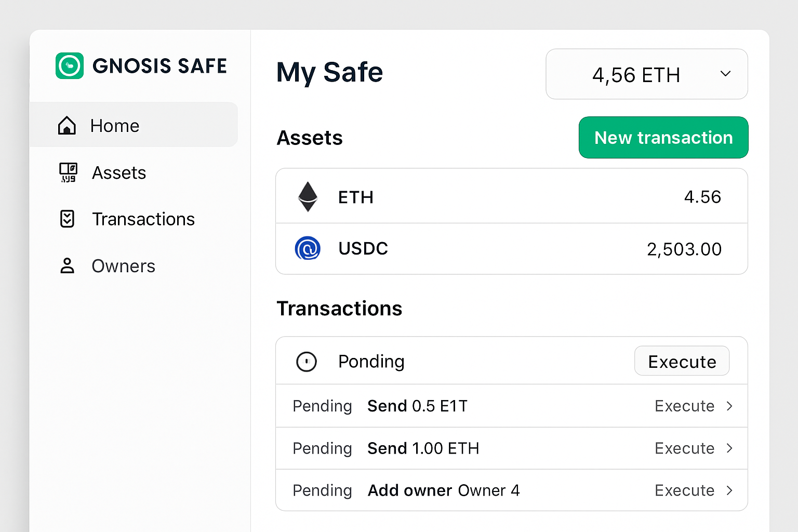
Task: Click Execute on the Ponding transaction
Action: click(x=682, y=361)
